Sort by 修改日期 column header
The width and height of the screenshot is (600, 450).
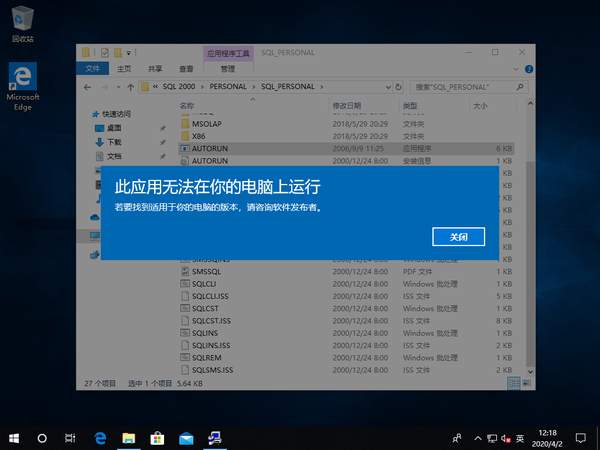(347, 106)
